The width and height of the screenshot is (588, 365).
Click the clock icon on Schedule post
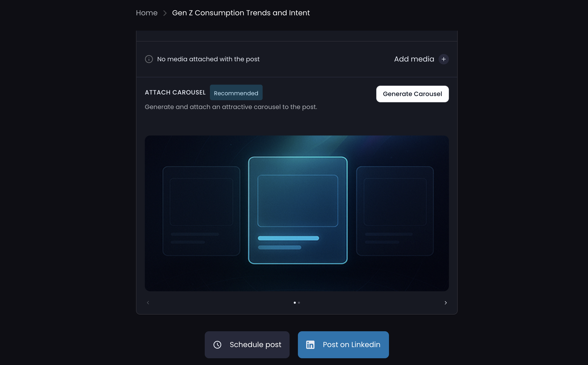217,345
